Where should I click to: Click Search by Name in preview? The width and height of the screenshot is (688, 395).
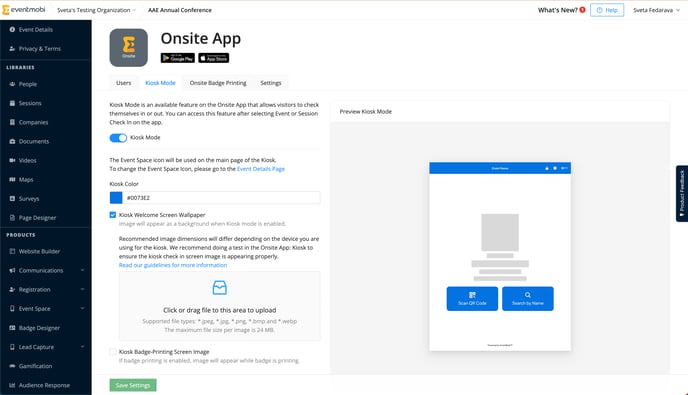[528, 298]
